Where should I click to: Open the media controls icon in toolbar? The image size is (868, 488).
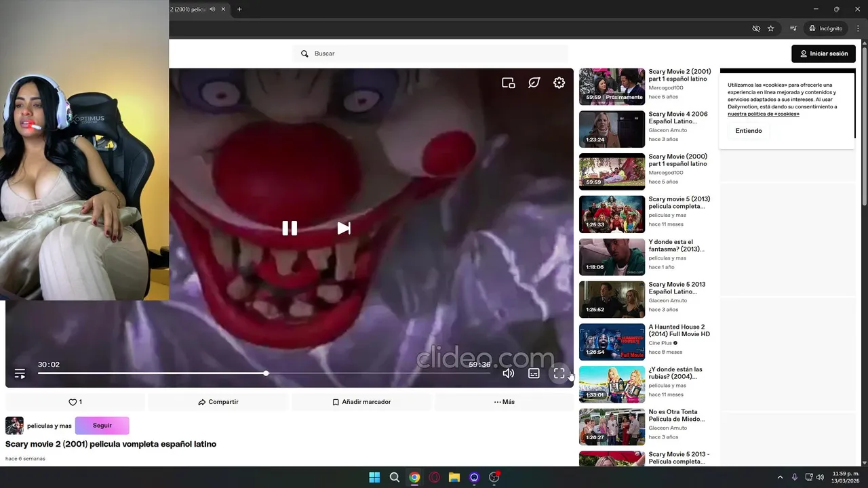793,28
